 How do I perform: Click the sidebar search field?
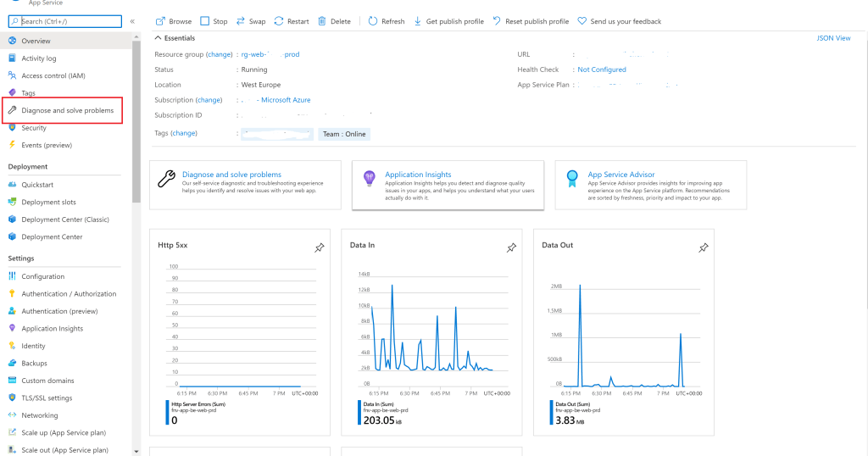pyautogui.click(x=64, y=21)
